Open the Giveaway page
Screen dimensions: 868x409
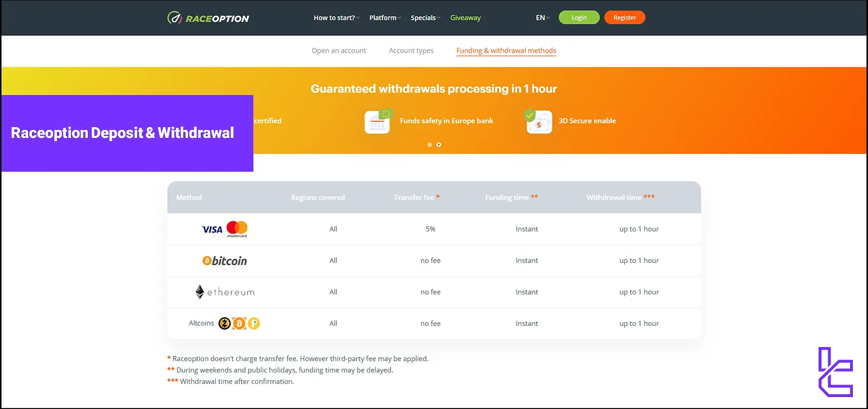[465, 18]
